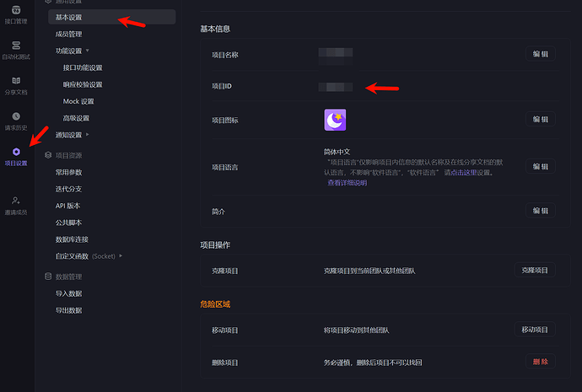Click 移动项目 button

[x=535, y=330]
